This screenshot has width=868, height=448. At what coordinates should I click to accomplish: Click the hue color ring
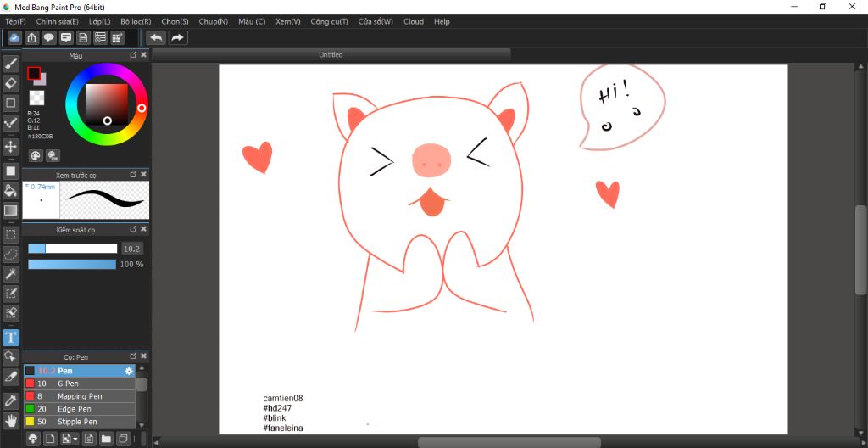click(x=142, y=108)
